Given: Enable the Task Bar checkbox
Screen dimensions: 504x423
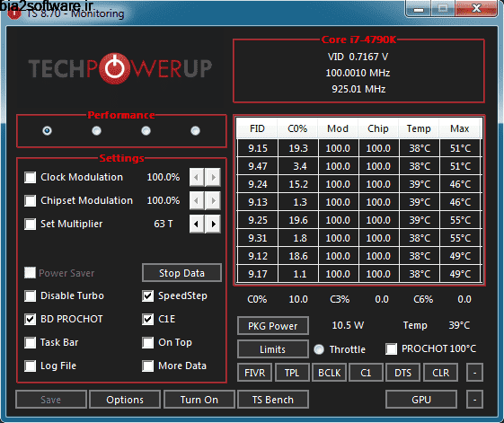Looking at the screenshot, I should click(x=31, y=343).
